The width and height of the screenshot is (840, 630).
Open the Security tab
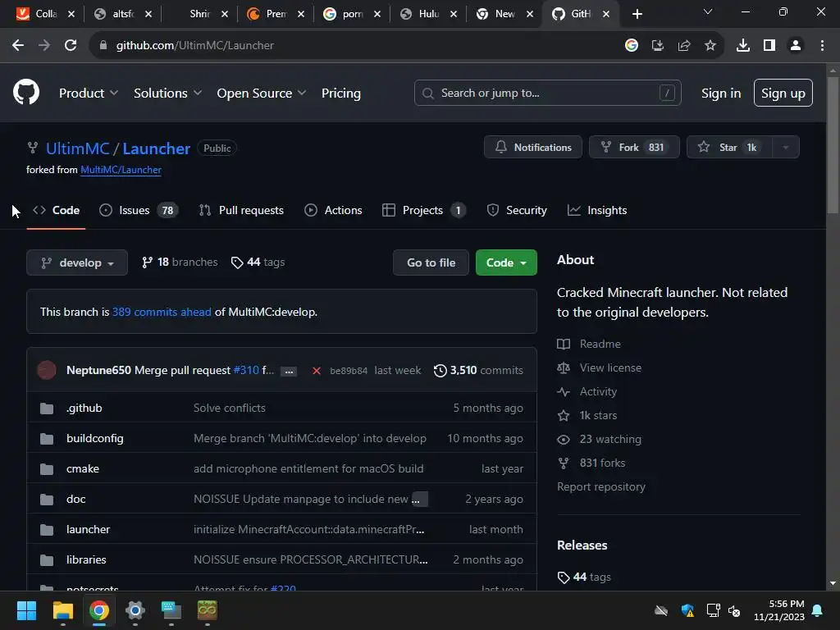pos(517,211)
